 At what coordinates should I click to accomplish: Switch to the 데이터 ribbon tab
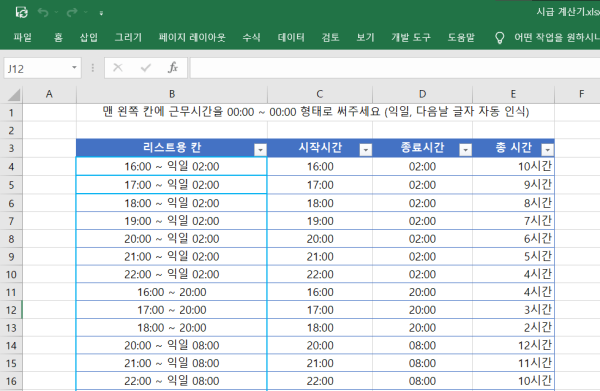coord(291,37)
